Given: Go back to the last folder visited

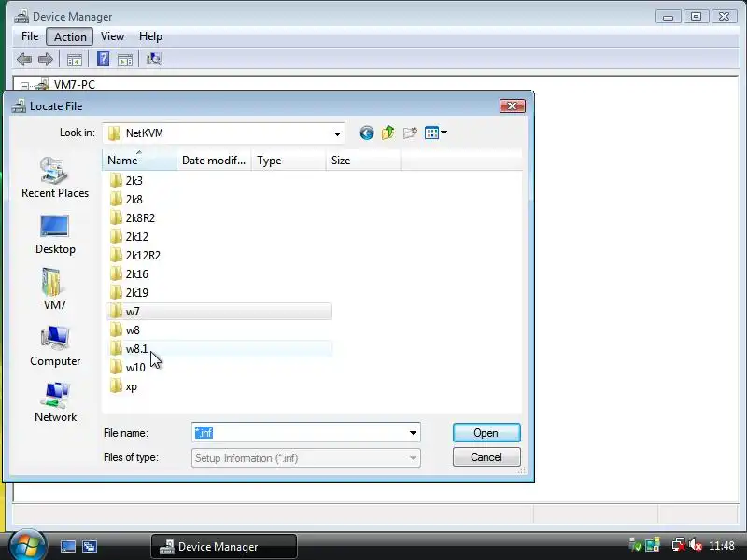Looking at the screenshot, I should coord(366,133).
